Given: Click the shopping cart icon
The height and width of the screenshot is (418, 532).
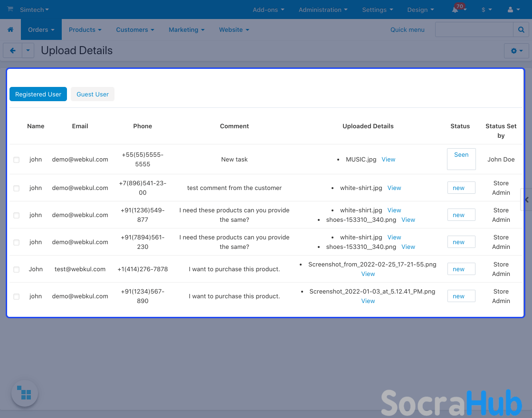Looking at the screenshot, I should coord(10,9).
